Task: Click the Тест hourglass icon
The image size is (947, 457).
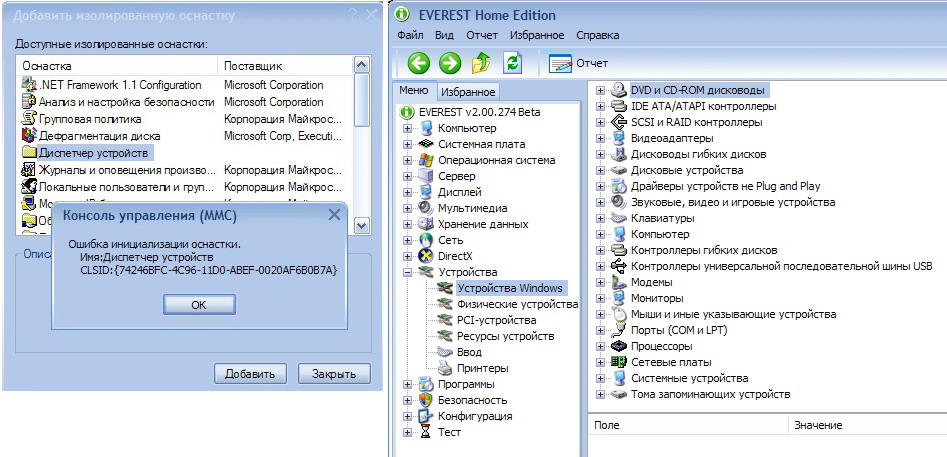Action: pyautogui.click(x=426, y=432)
